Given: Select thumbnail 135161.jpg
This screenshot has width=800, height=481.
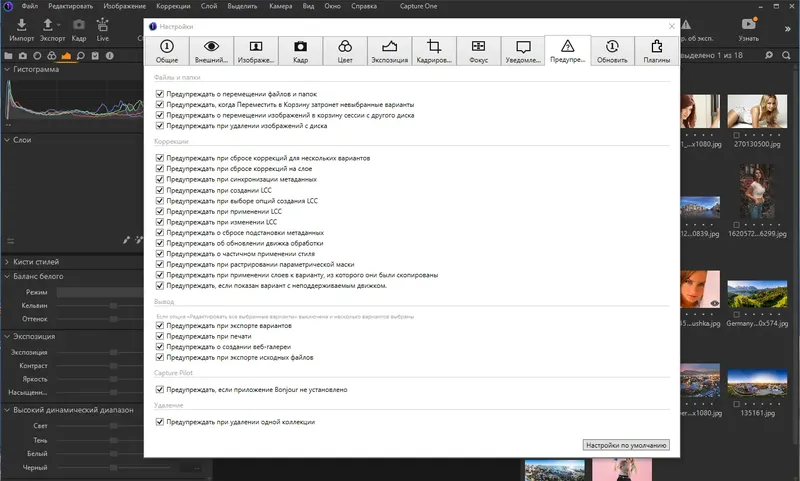Looking at the screenshot, I should (x=757, y=383).
